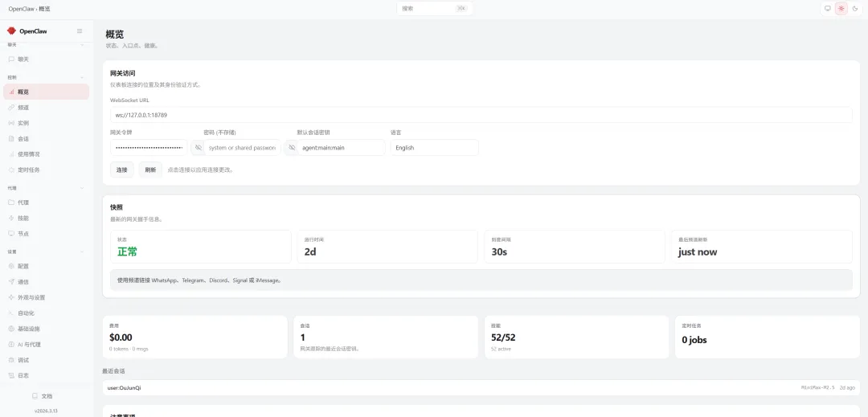Switch to system theme monitor toggle
868x417 pixels.
pyautogui.click(x=828, y=9)
